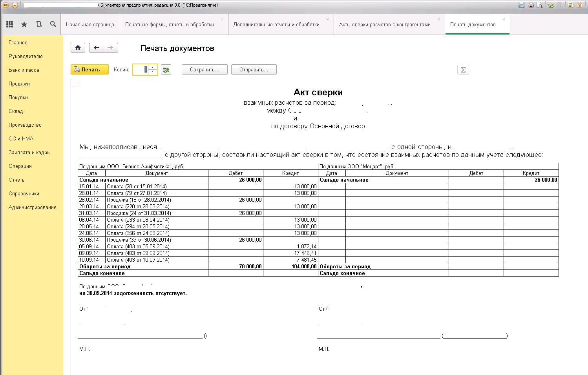Close the Печать документов tab
588x375 pixels.
click(504, 19)
